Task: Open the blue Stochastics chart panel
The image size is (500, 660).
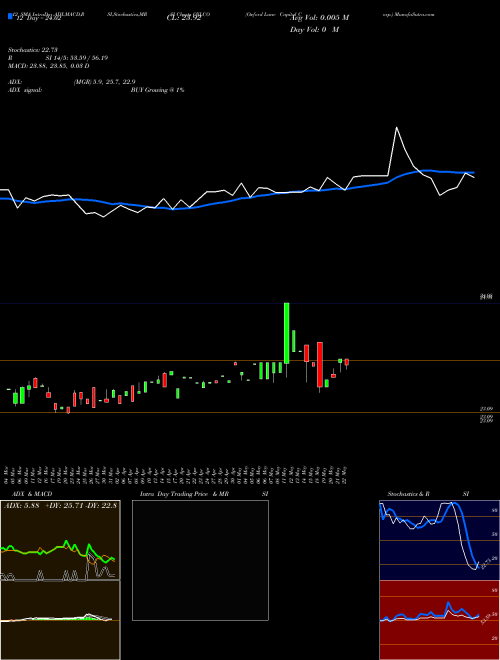Action: tap(439, 540)
